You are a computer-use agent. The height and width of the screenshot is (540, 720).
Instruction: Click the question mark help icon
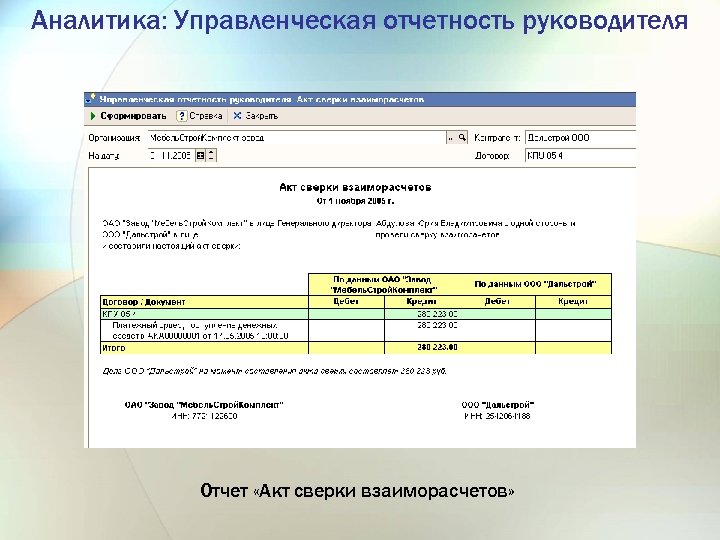coord(182,116)
